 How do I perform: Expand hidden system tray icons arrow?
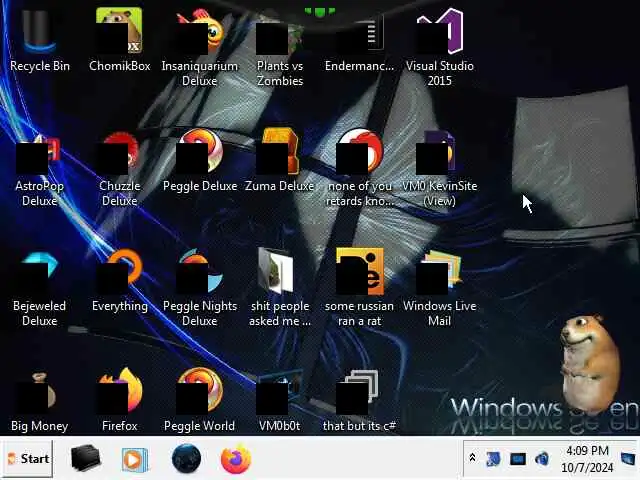[x=473, y=458]
